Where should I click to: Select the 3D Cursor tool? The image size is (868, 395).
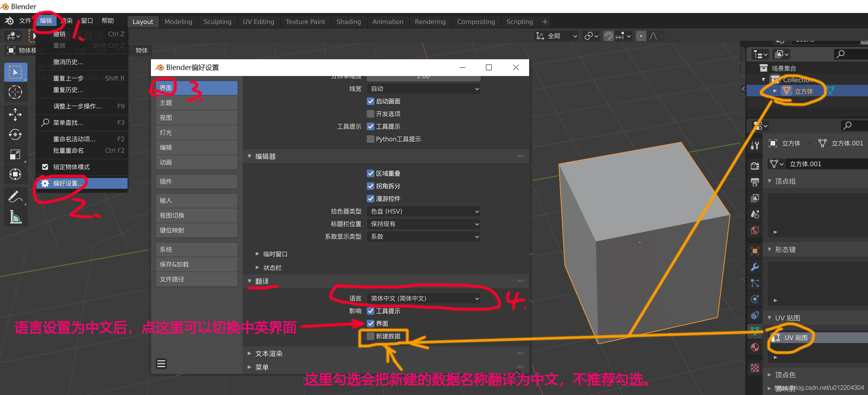point(16,92)
